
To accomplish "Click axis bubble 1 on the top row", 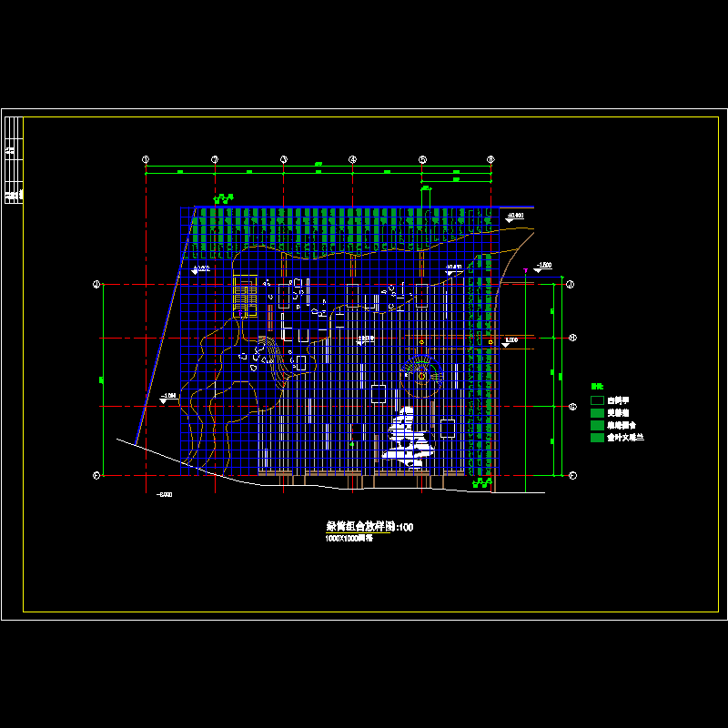I will tap(146, 159).
